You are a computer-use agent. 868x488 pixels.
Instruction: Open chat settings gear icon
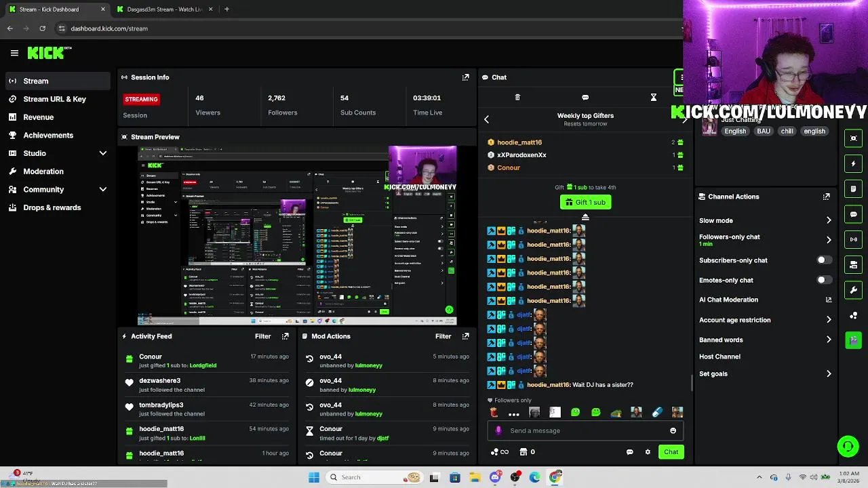pos(648,452)
